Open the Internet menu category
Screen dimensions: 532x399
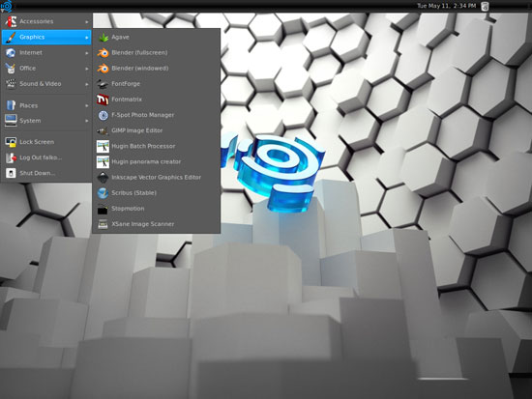(46, 52)
